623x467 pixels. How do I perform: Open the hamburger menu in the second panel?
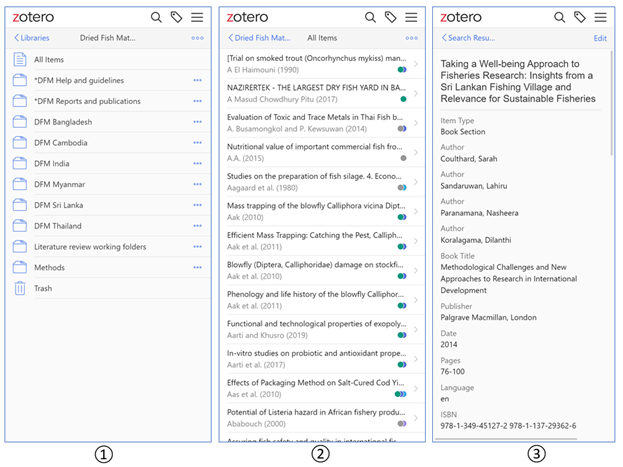[x=411, y=17]
